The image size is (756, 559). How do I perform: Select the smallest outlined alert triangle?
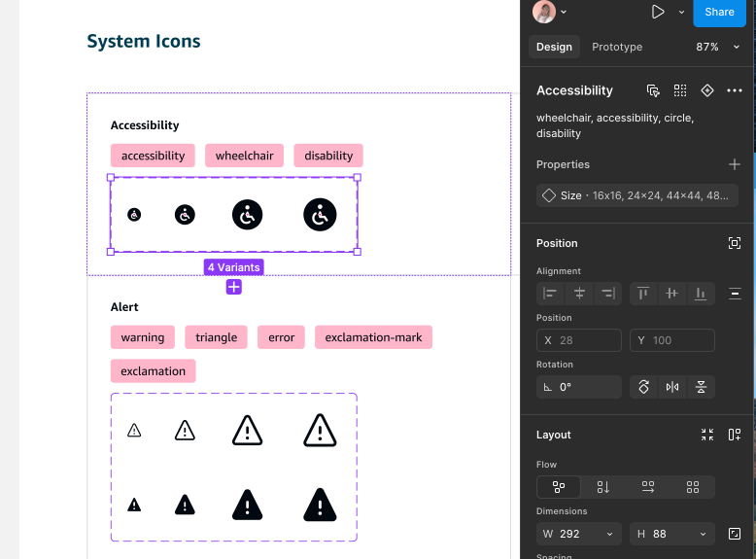coord(134,431)
